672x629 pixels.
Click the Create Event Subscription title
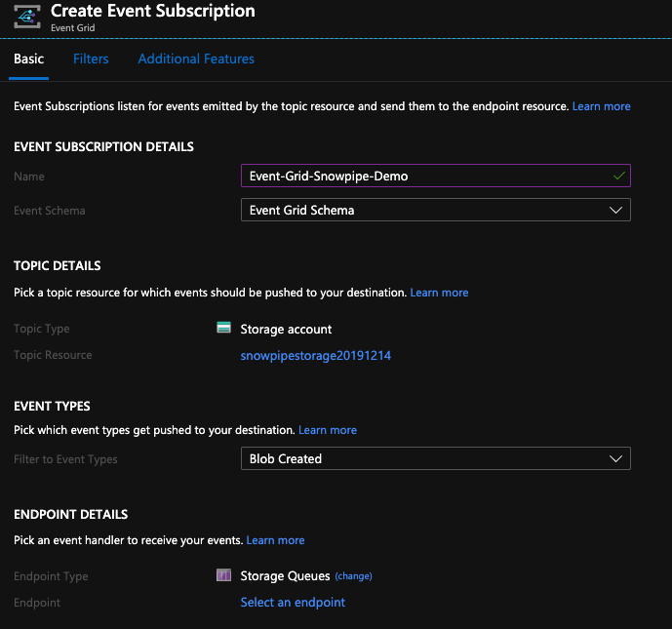click(153, 11)
